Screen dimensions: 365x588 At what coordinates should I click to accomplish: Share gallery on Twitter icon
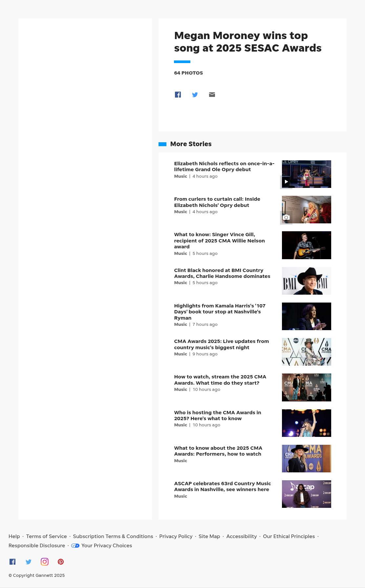tap(195, 95)
